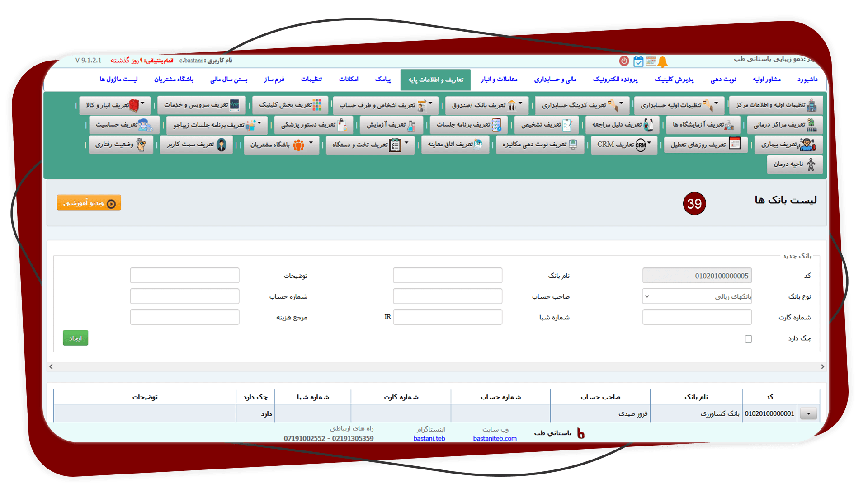Click the توضیحات input field
Viewport: 868px width, 488px height.
pyautogui.click(x=184, y=276)
